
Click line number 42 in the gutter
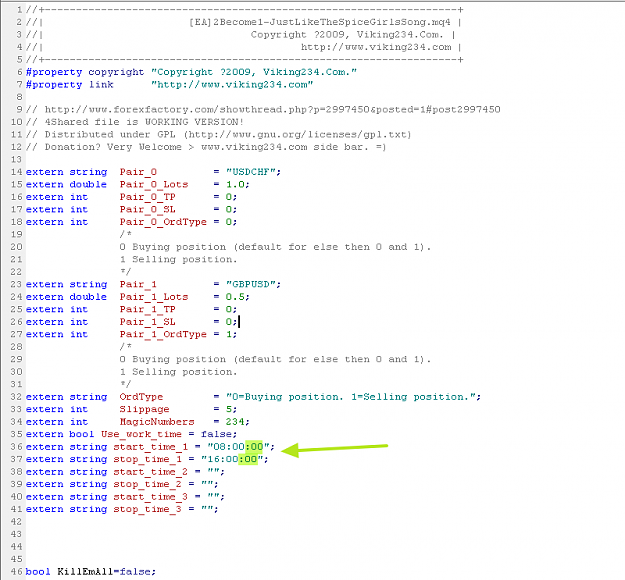(16, 522)
